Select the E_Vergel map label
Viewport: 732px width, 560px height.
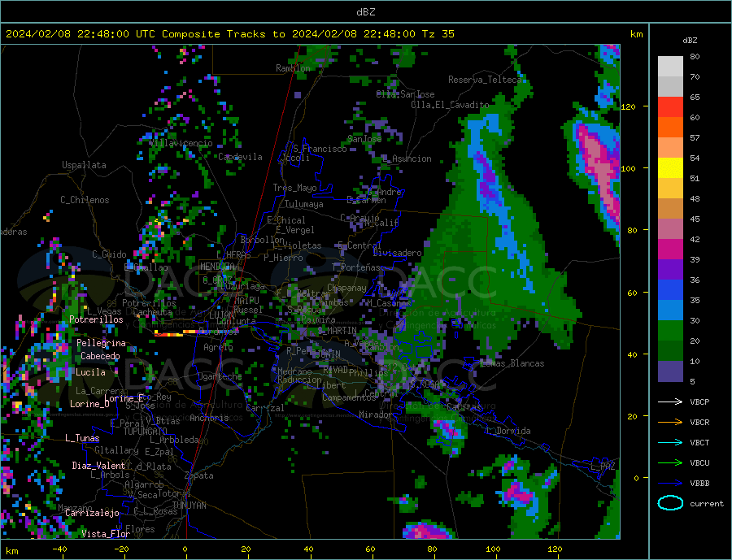tap(295, 230)
